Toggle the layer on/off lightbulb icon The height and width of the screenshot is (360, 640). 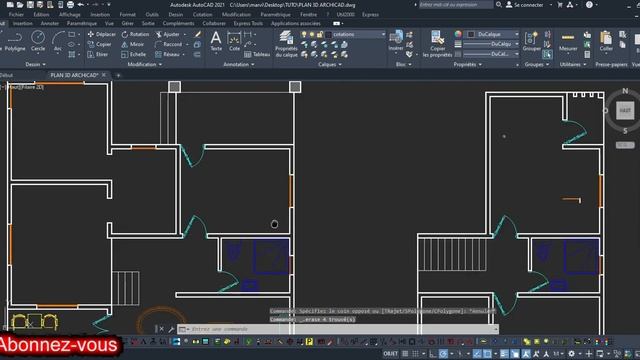(x=304, y=34)
